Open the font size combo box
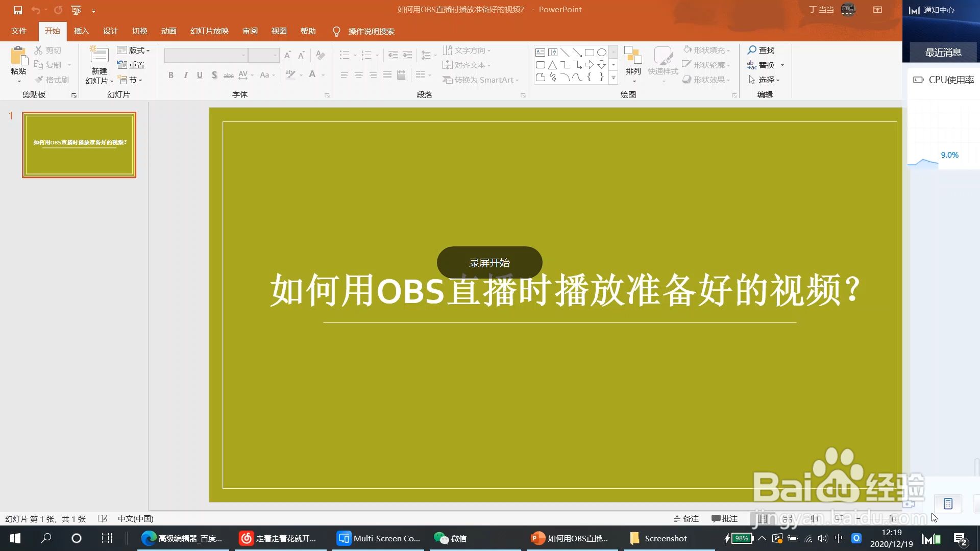Image resolution: width=980 pixels, height=551 pixels. click(x=263, y=55)
